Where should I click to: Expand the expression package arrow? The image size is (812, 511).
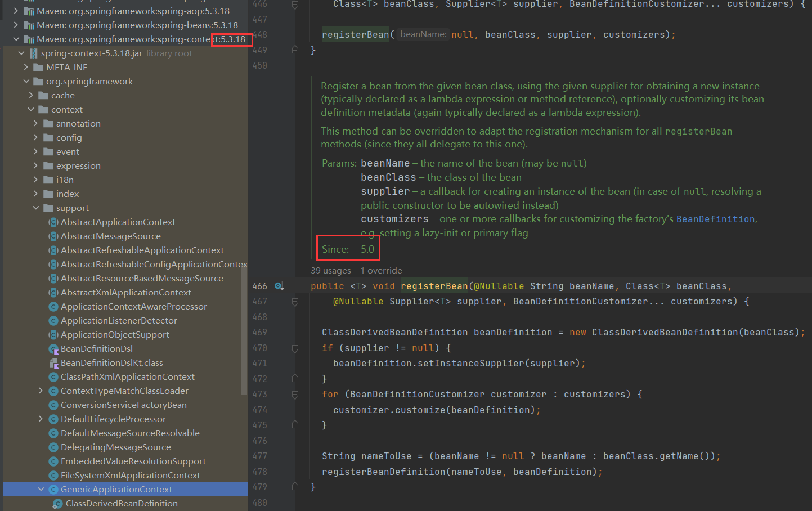[x=36, y=165]
